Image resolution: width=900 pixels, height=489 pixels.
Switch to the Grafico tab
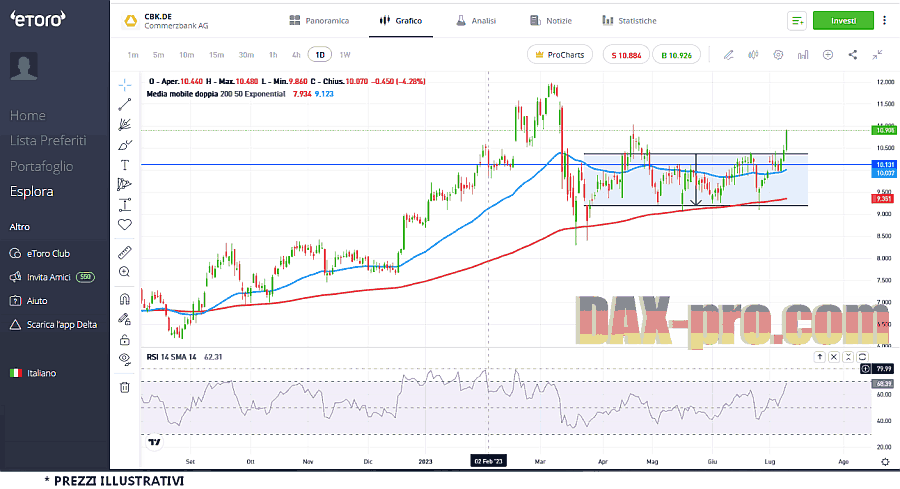(401, 21)
